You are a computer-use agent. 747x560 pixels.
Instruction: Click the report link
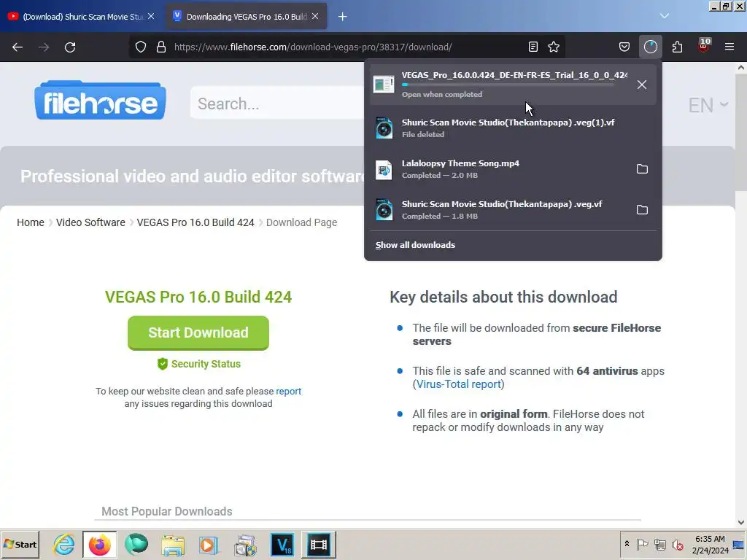[289, 391]
